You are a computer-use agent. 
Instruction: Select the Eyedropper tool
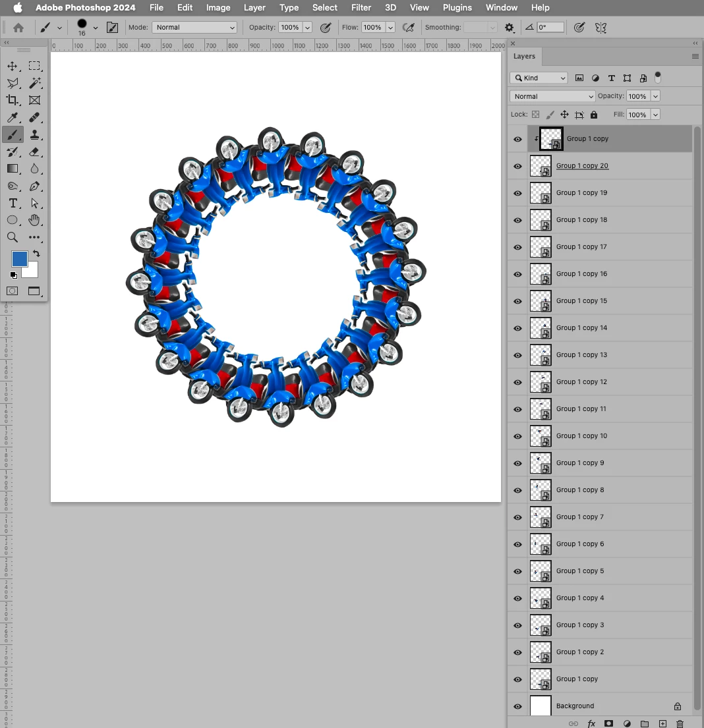click(x=13, y=117)
